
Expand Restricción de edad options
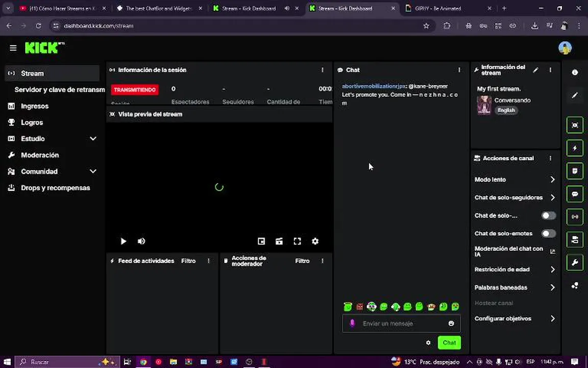[x=515, y=270]
